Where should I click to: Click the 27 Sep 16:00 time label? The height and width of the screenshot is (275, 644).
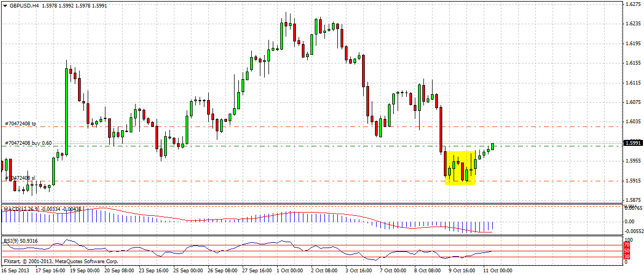(257, 271)
